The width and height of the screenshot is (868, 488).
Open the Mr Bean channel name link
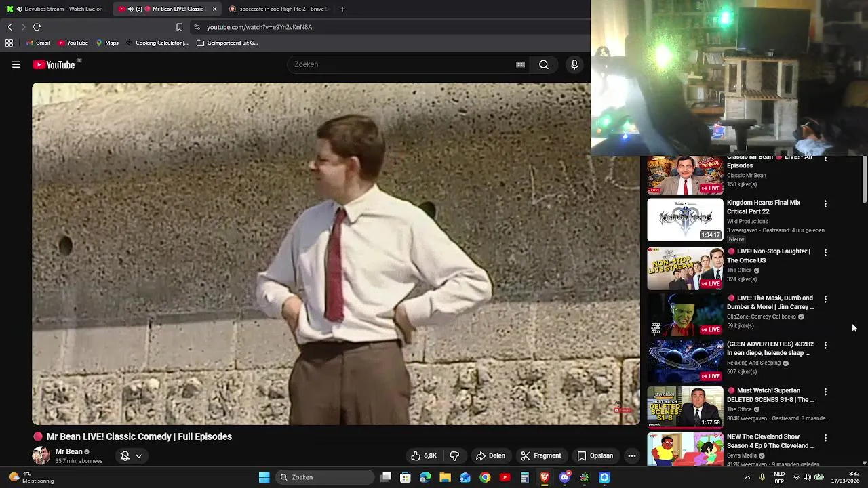coord(68,451)
